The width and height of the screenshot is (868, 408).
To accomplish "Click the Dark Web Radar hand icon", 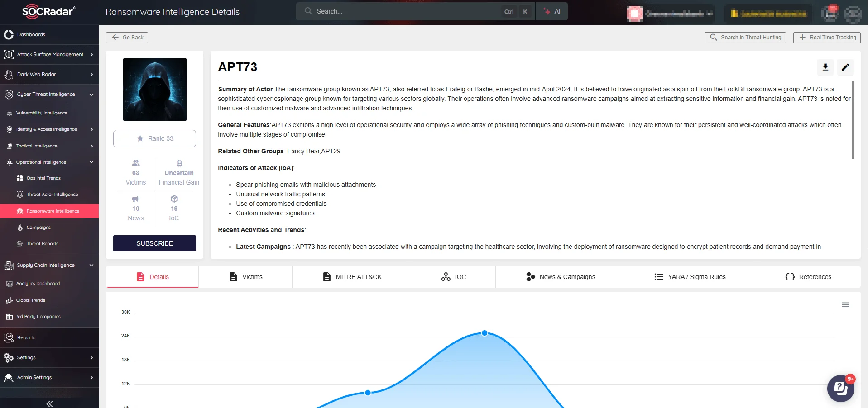I will pos(9,74).
